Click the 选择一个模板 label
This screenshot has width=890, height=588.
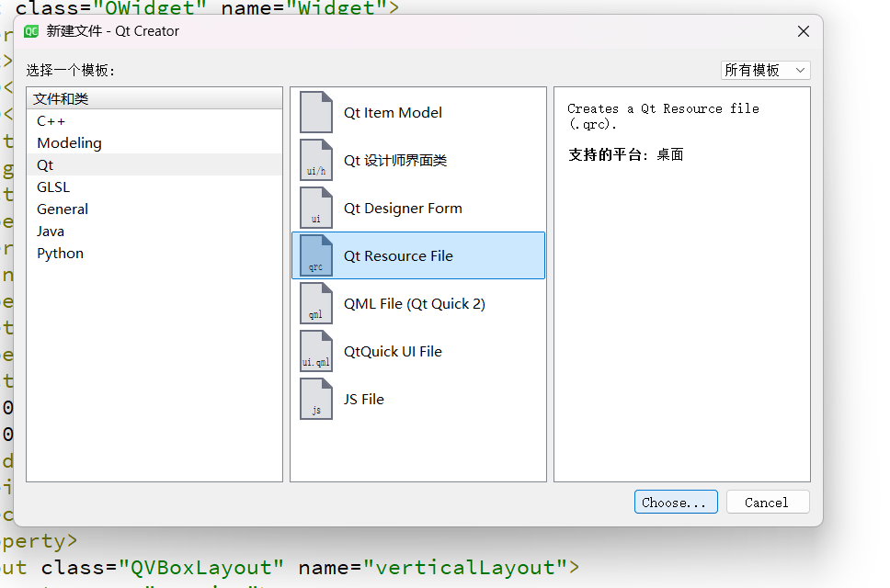point(71,71)
